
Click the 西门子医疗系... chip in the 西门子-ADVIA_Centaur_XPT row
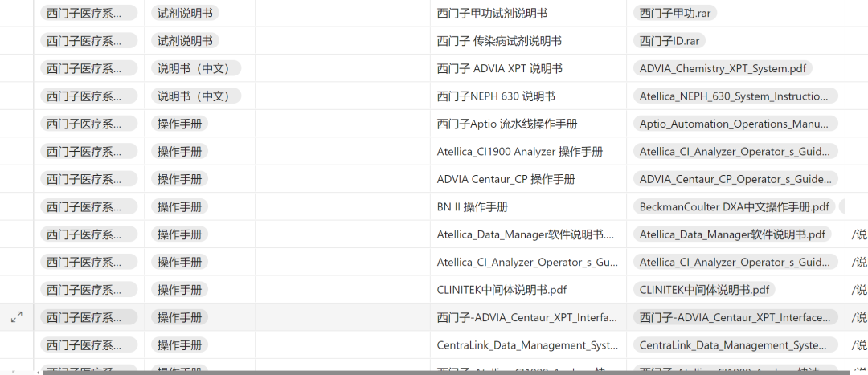(88, 317)
